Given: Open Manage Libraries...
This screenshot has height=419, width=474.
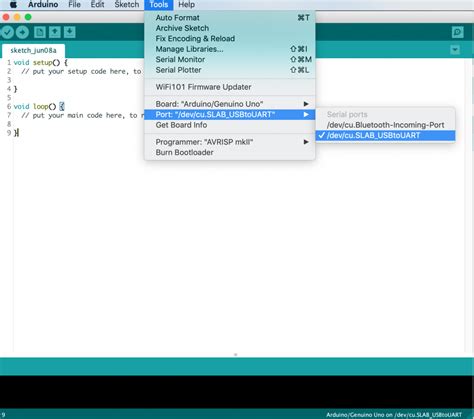Looking at the screenshot, I should pyautogui.click(x=230, y=49).
